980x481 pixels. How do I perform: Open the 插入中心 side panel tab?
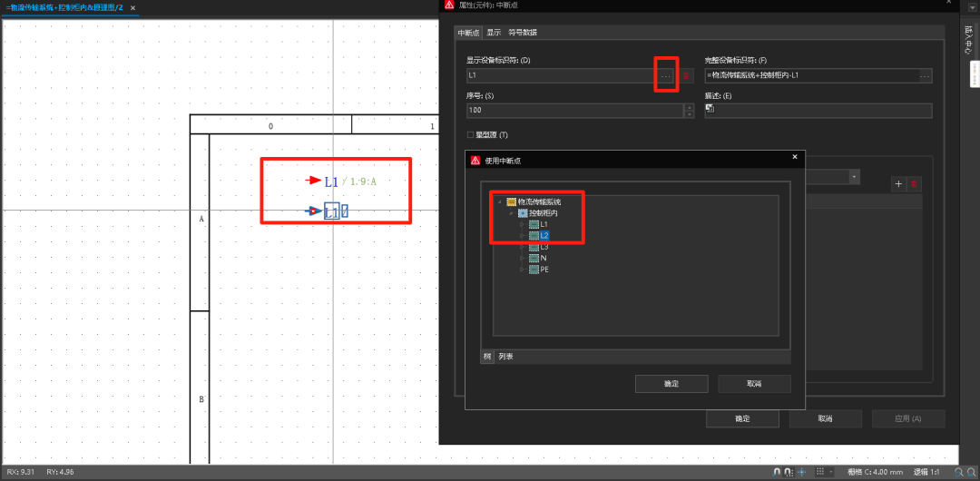(x=968, y=41)
